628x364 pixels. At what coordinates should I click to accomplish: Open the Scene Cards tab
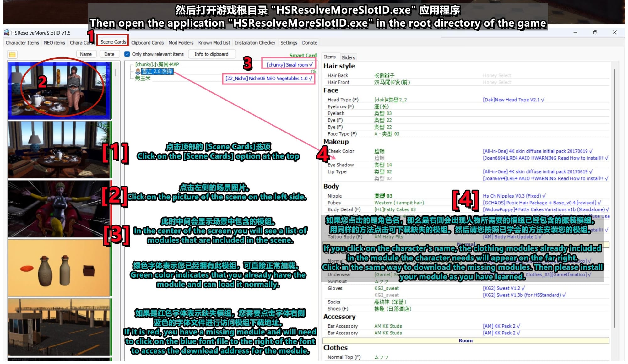pos(113,42)
